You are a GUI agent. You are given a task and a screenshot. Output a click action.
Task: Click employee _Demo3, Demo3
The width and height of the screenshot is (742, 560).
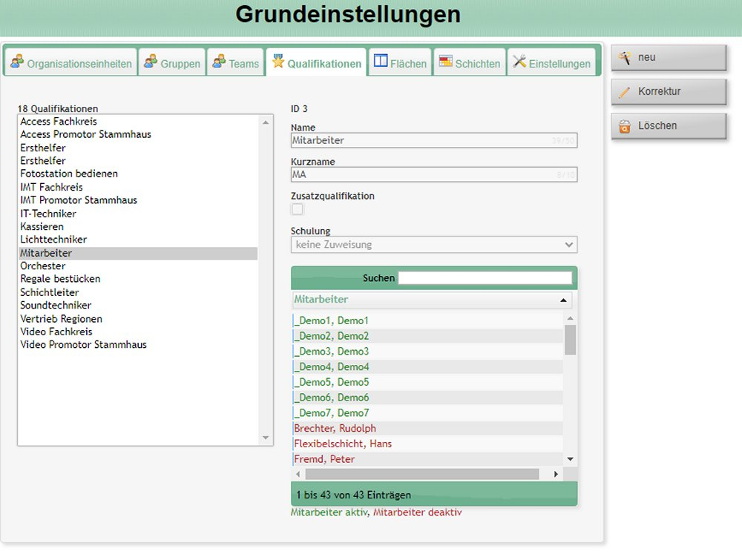coord(427,352)
